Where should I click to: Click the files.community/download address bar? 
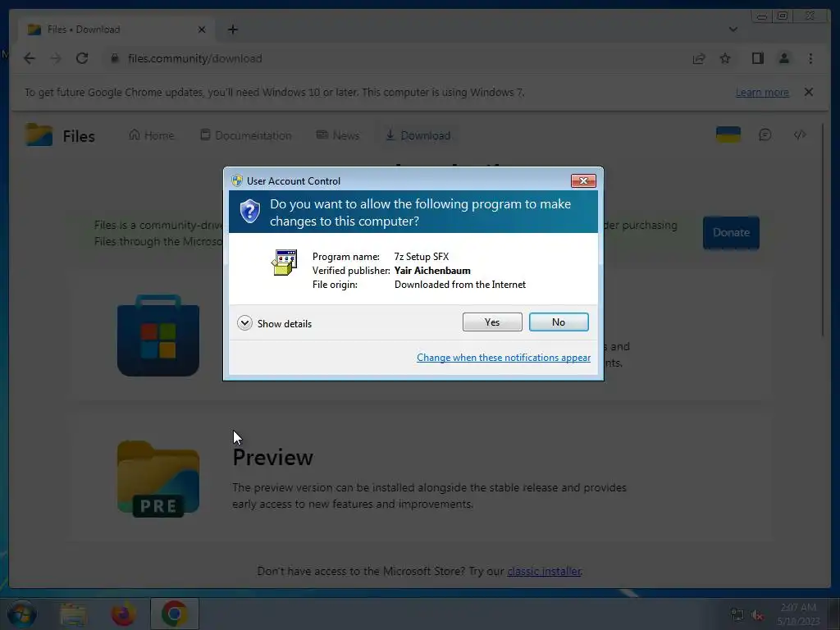pos(396,58)
